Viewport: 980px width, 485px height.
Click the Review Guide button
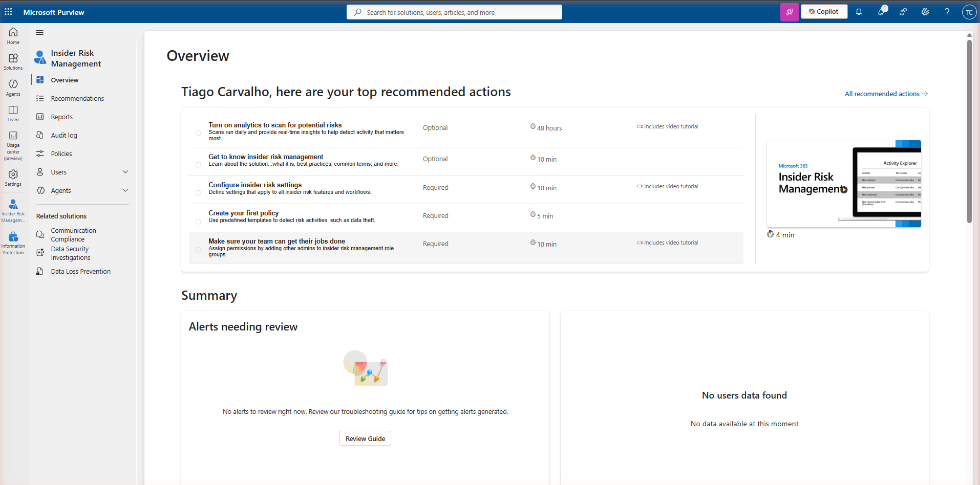click(x=365, y=438)
